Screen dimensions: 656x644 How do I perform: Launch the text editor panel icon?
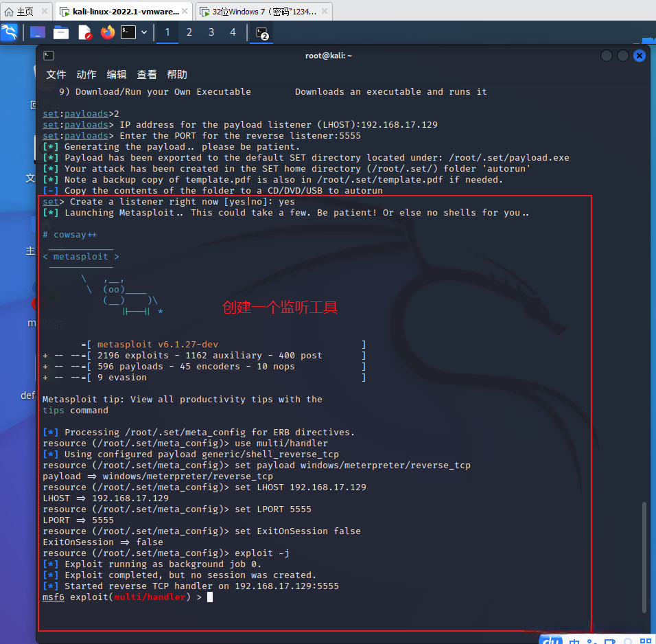[x=85, y=32]
